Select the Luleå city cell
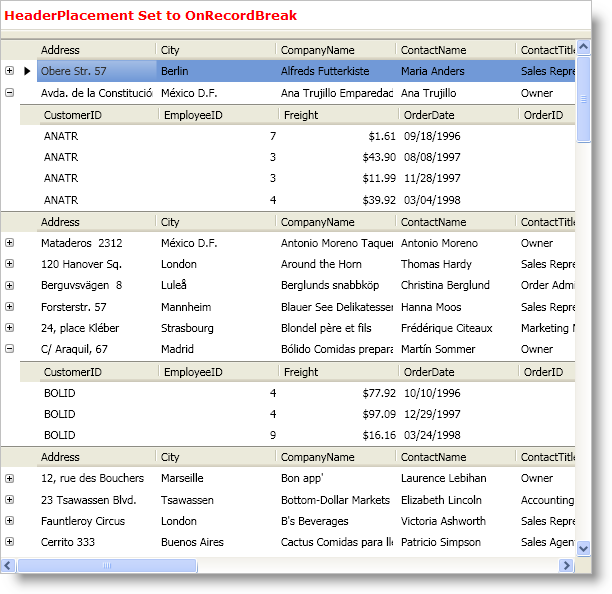The width and height of the screenshot is (612, 594). pos(217,285)
